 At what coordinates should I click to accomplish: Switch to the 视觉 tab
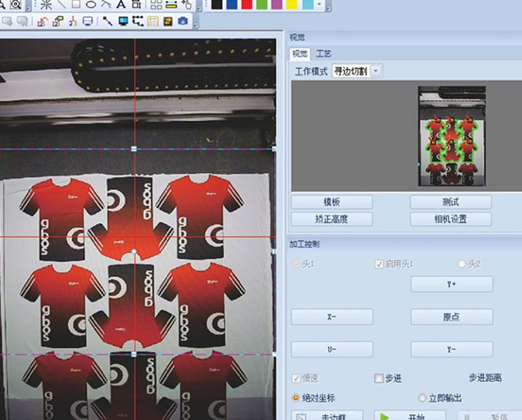point(300,54)
